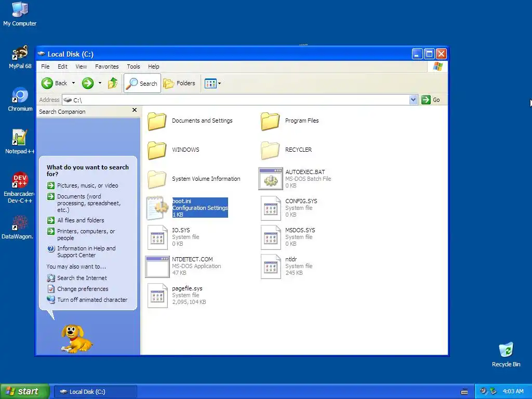The height and width of the screenshot is (399, 532).
Task: Select the IO.SYS file icon
Action: click(157, 237)
